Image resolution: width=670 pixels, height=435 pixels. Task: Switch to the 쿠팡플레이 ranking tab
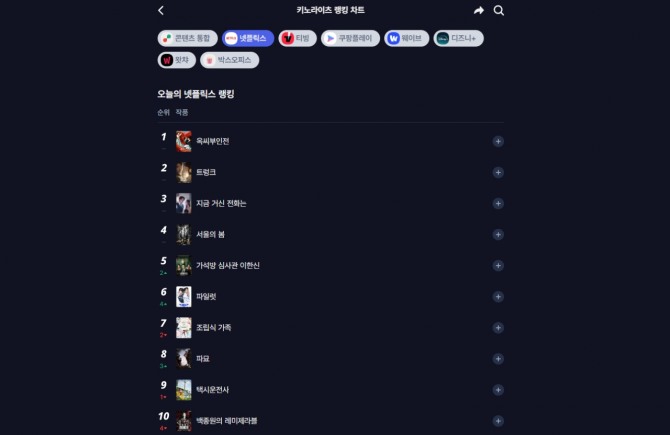[x=350, y=38]
